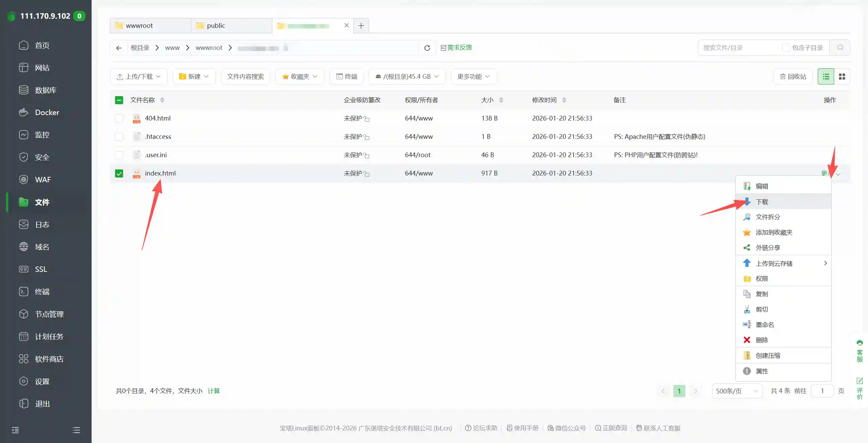868x443 pixels.
Task: Uncheck the index.html file checkbox
Action: tap(119, 173)
